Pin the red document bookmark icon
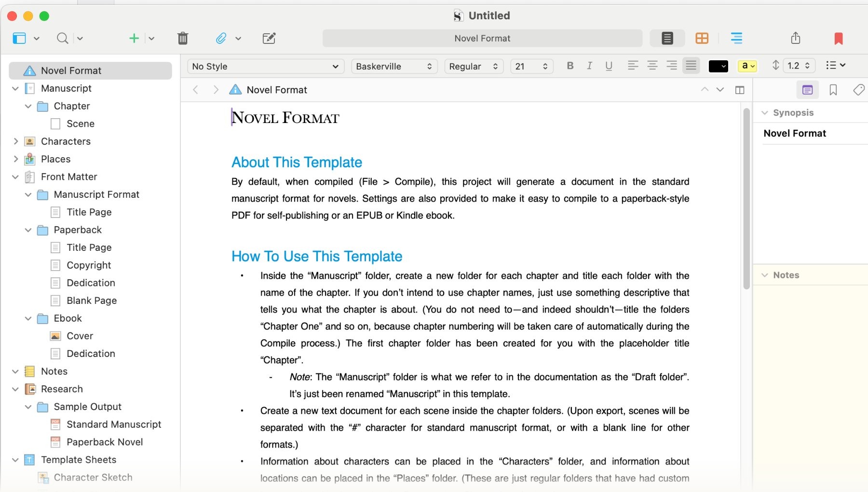868x492 pixels. (838, 39)
